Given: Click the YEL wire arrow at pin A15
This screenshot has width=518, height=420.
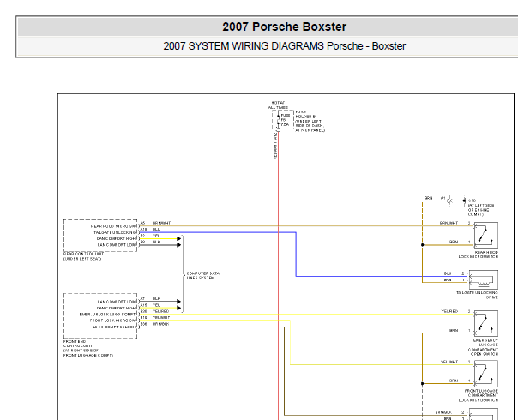Looking at the screenshot, I should (178, 308).
